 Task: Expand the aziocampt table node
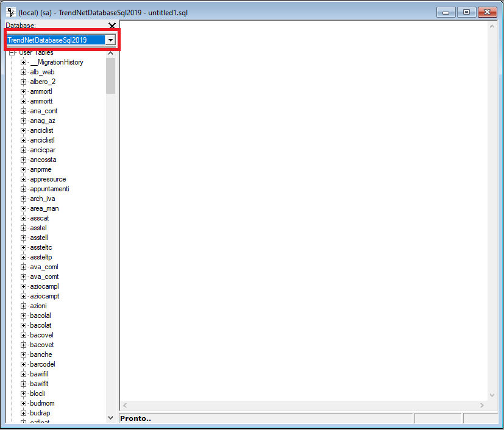[23, 296]
